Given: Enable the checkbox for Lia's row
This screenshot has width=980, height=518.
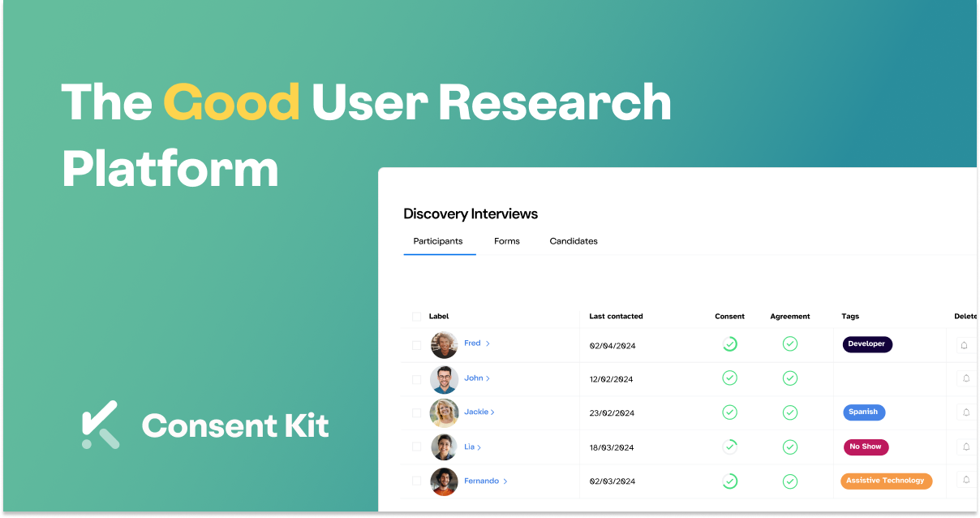Looking at the screenshot, I should (x=416, y=447).
